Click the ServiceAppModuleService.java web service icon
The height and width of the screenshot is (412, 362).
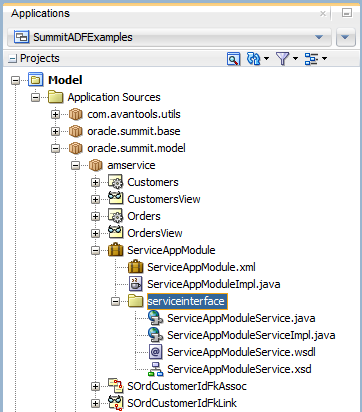[155, 318]
